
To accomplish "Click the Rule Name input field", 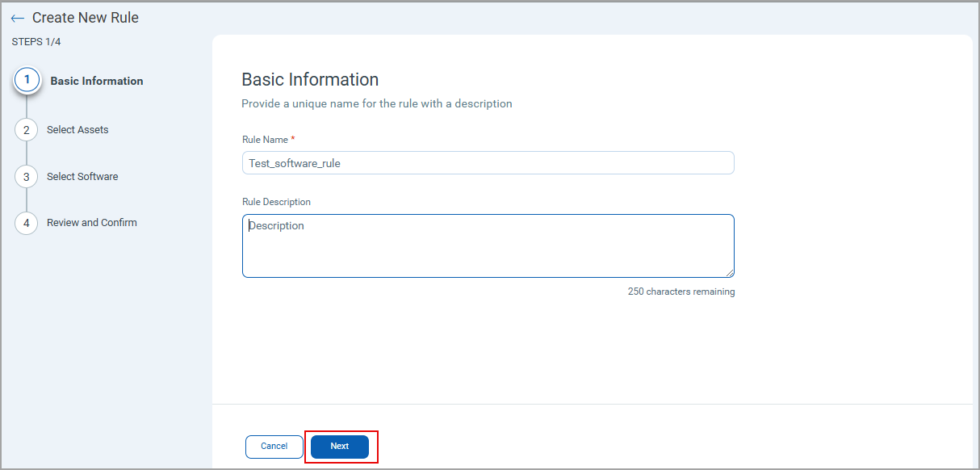I will 488,162.
